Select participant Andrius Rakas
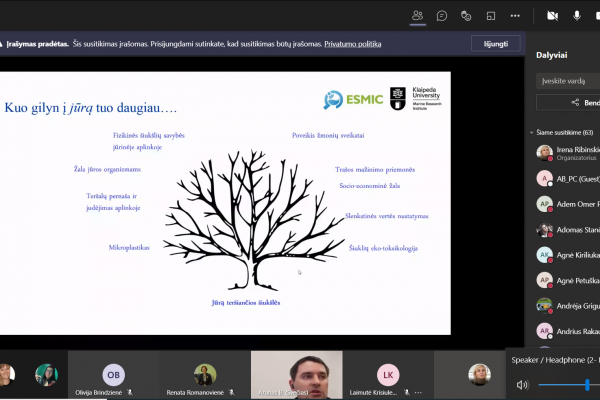600x400 pixels. click(568, 331)
